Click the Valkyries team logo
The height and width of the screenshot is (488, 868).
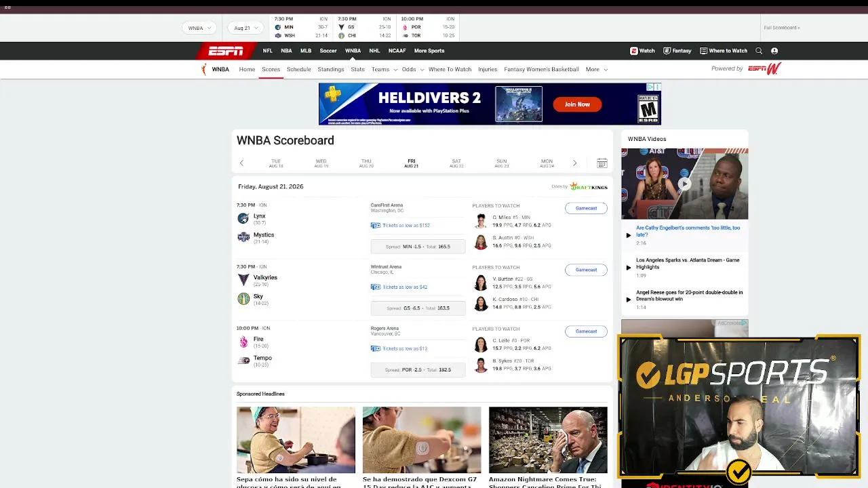tap(243, 280)
